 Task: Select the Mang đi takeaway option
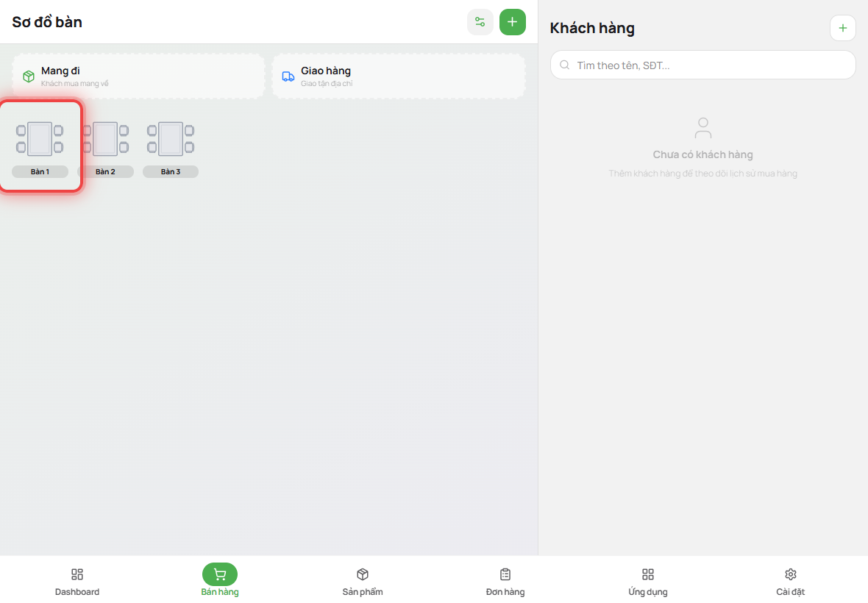pyautogui.click(x=138, y=76)
